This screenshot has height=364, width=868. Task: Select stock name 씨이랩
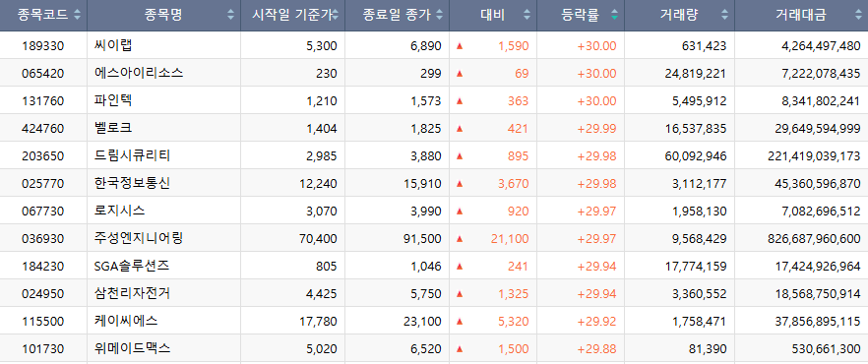tap(113, 45)
